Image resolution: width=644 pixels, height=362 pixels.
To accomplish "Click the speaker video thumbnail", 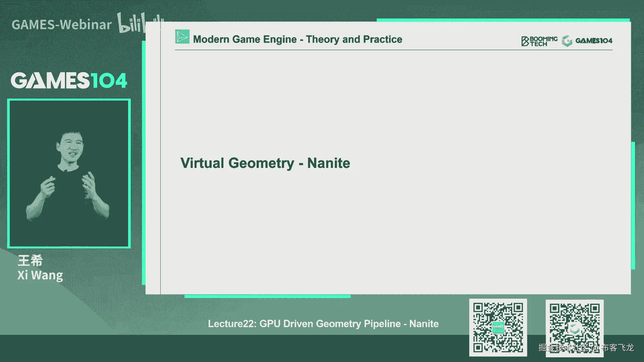I will (x=69, y=173).
